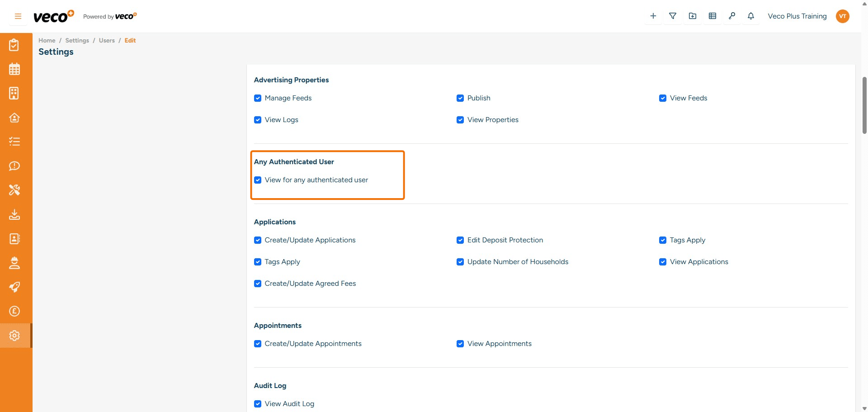
Task: Click the folder download icon in header
Action: (x=693, y=16)
